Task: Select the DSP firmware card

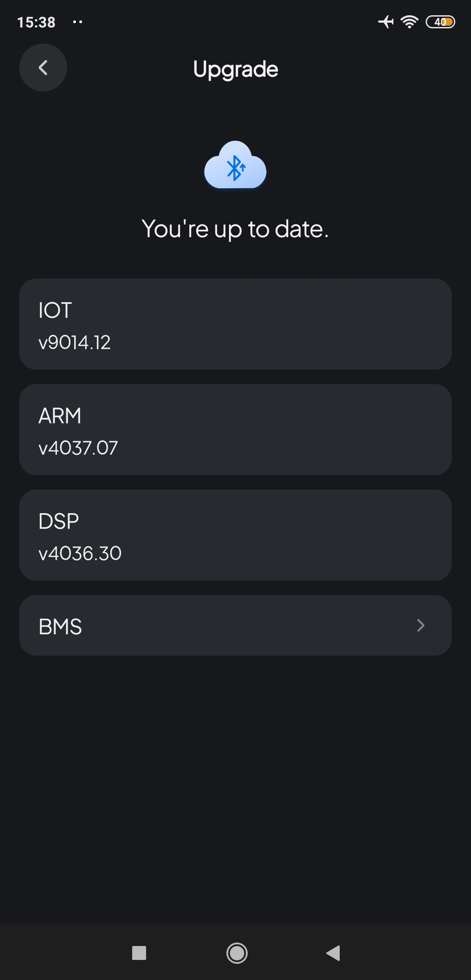Action: coord(235,535)
